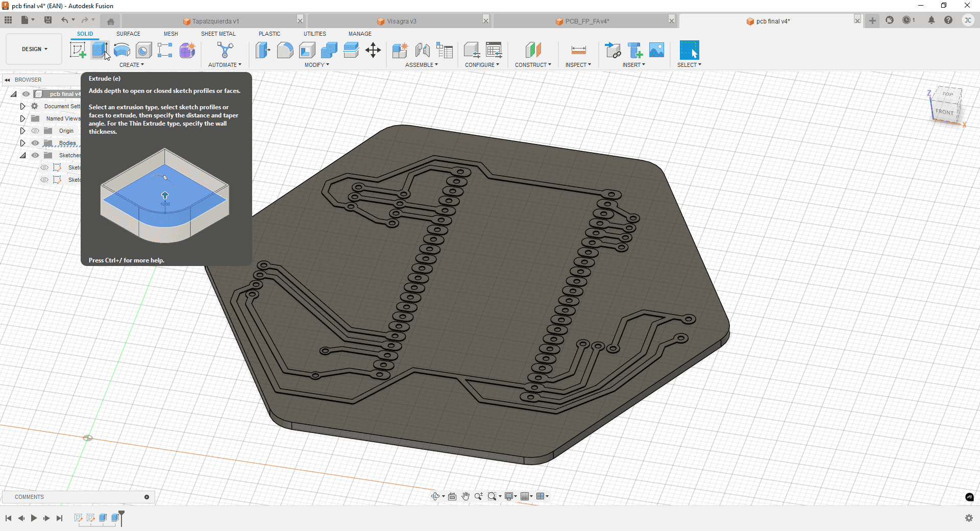980x531 pixels.
Task: Click the Look At navigation icon
Action: [x=452, y=496]
